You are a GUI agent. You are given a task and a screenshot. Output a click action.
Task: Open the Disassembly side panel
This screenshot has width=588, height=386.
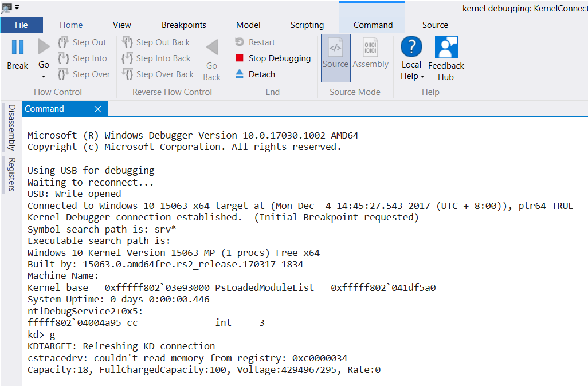coord(12,127)
